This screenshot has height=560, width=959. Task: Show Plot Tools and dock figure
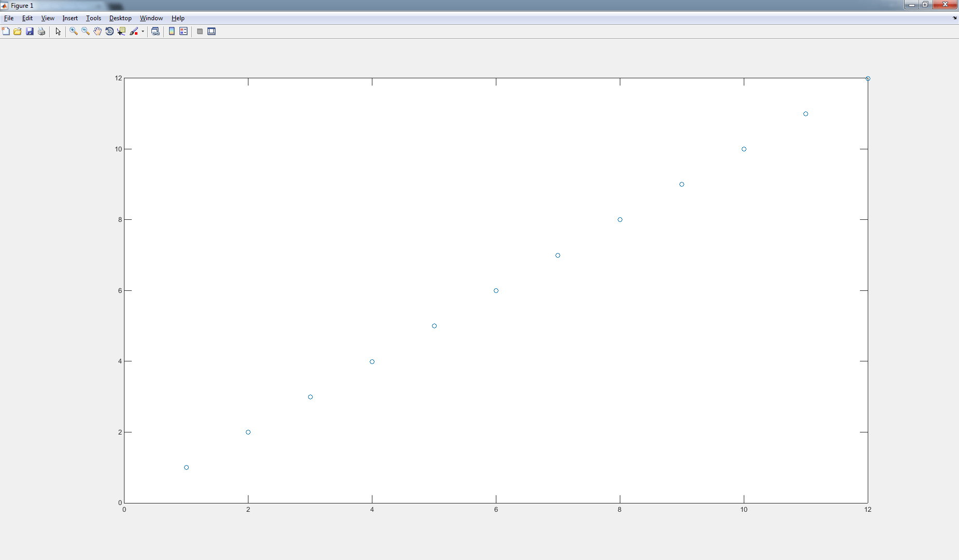(x=212, y=32)
